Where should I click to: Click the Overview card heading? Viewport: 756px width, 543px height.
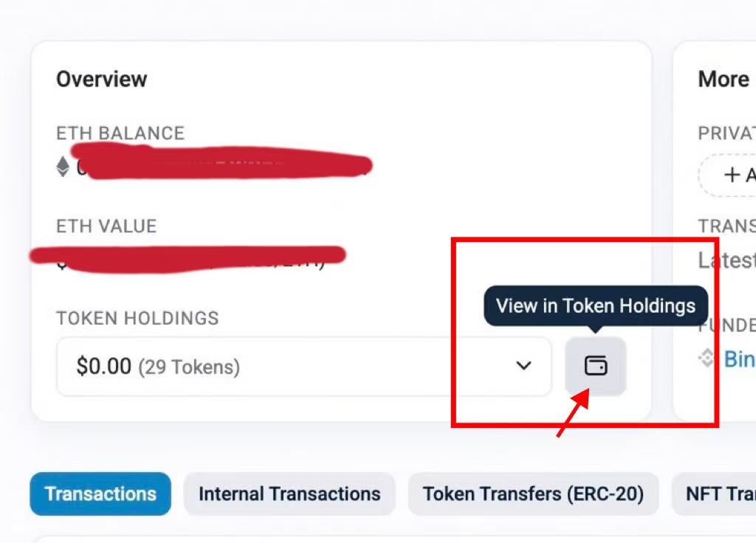pos(102,79)
